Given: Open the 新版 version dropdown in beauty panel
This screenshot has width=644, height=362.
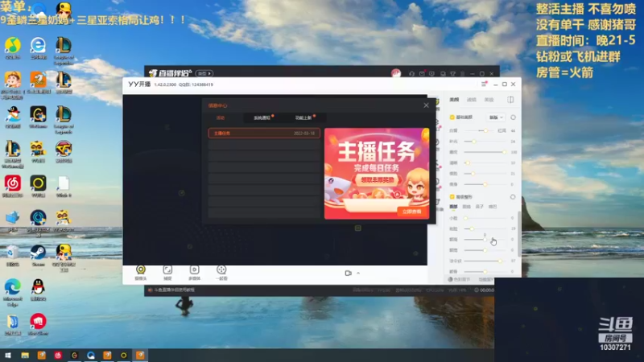Looking at the screenshot, I should 496,117.
